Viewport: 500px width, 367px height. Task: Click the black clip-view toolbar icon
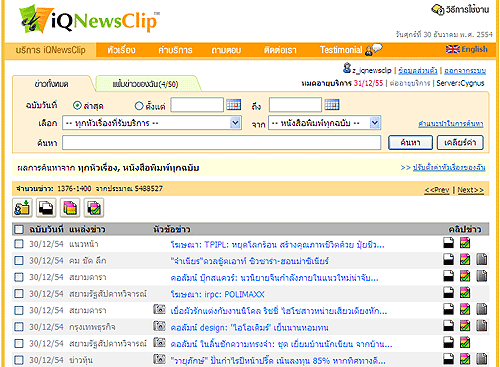coord(46,208)
